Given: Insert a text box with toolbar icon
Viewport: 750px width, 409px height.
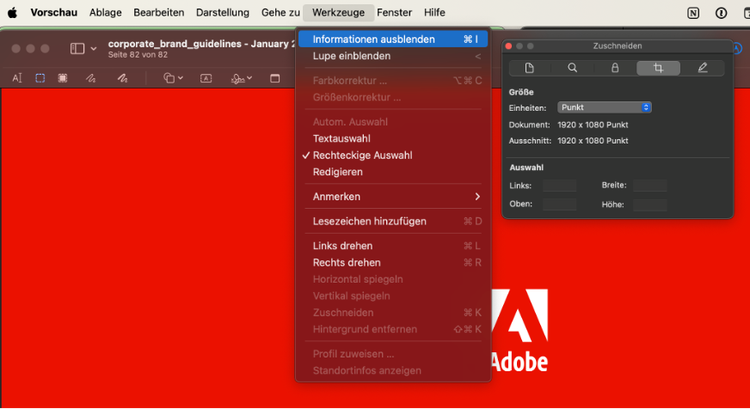Looking at the screenshot, I should (x=206, y=78).
